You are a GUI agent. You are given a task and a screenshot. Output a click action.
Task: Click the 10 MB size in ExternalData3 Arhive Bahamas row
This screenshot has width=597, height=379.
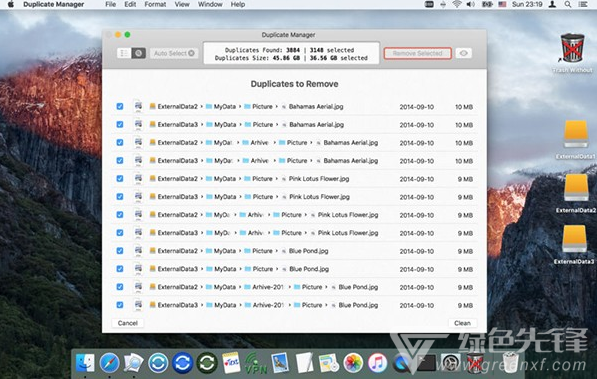pos(464,161)
